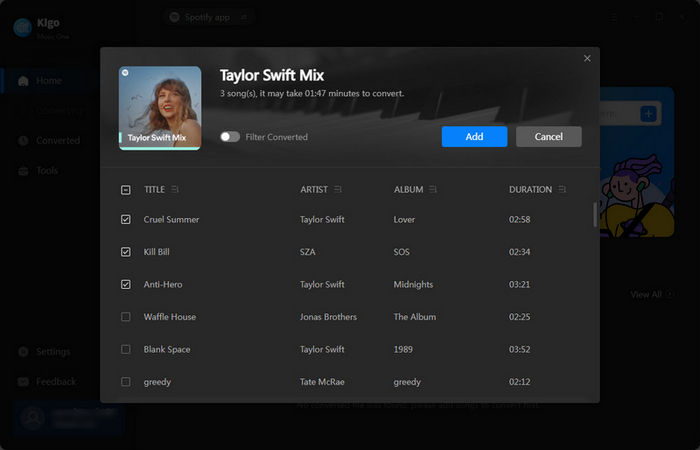The height and width of the screenshot is (450, 700).
Task: Click the Settings gear icon in sidebar
Action: [x=23, y=352]
